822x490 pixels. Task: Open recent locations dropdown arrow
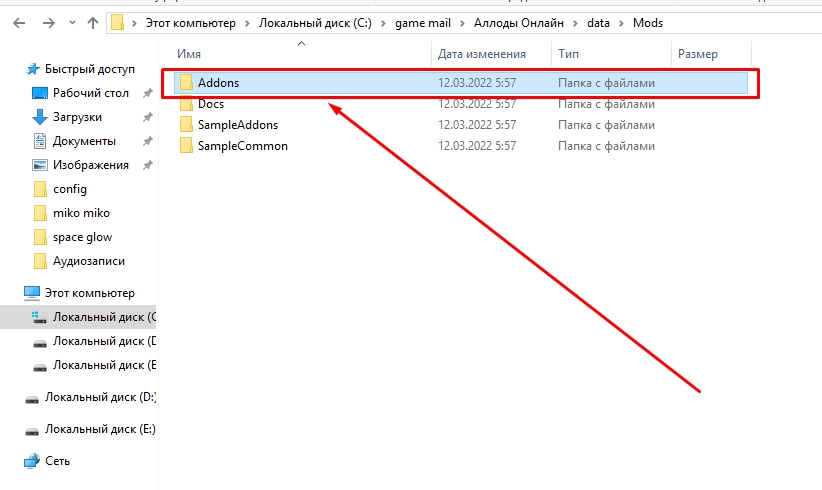(x=69, y=22)
